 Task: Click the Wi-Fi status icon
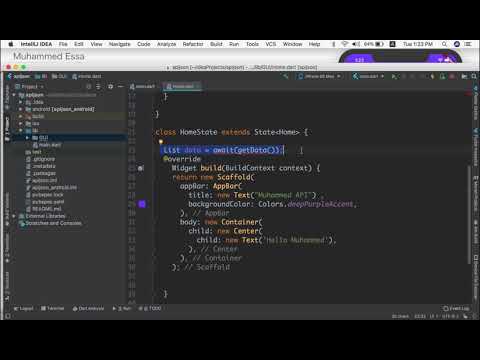pos(345,44)
